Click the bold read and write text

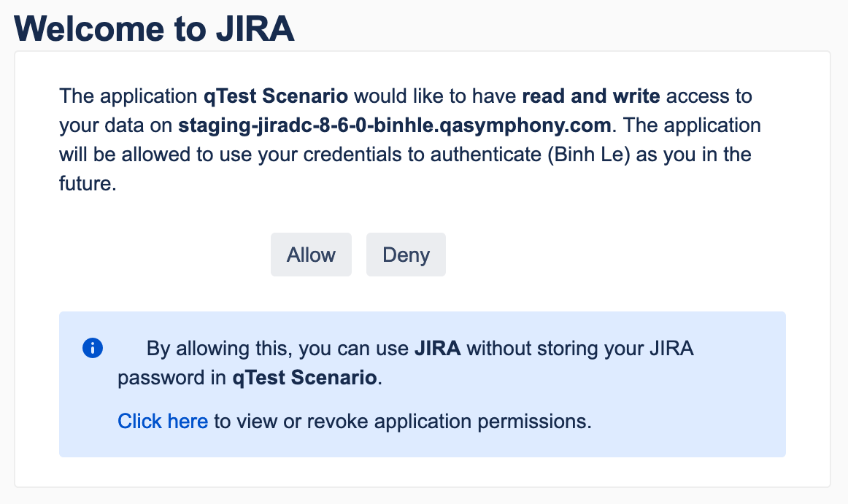click(x=591, y=96)
